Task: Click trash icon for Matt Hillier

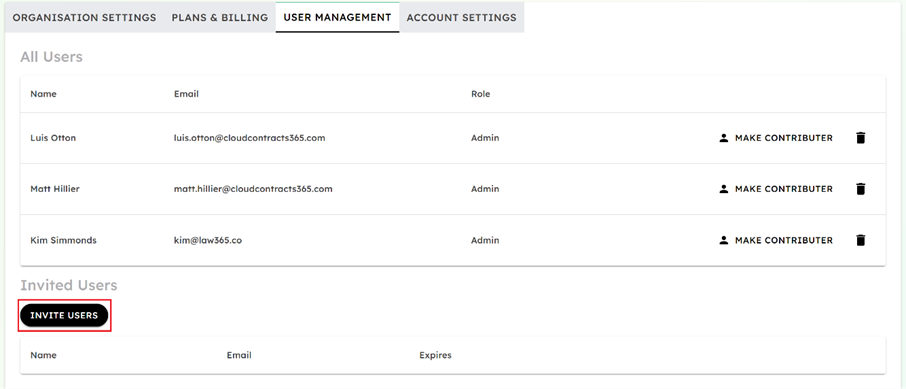Action: click(860, 189)
